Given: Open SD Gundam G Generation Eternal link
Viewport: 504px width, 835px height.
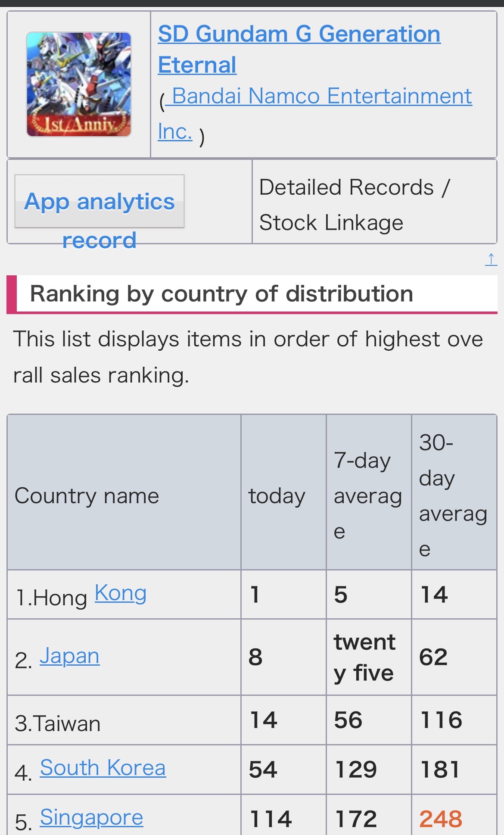Looking at the screenshot, I should [x=299, y=49].
